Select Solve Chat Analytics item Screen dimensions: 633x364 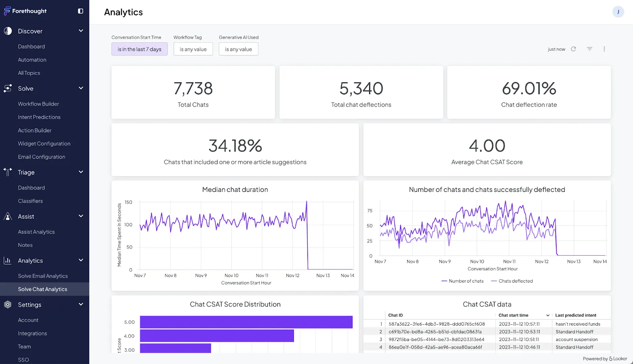pyautogui.click(x=44, y=289)
